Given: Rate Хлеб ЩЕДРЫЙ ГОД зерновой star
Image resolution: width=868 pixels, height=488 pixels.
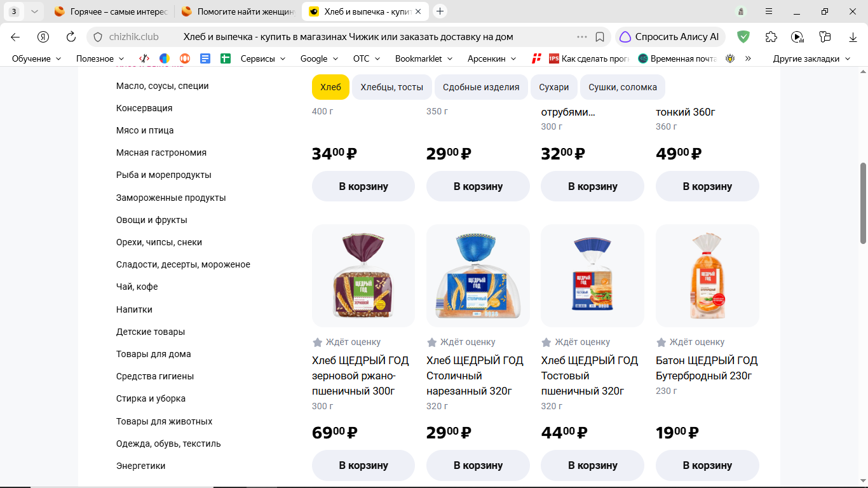Looking at the screenshot, I should [318, 342].
